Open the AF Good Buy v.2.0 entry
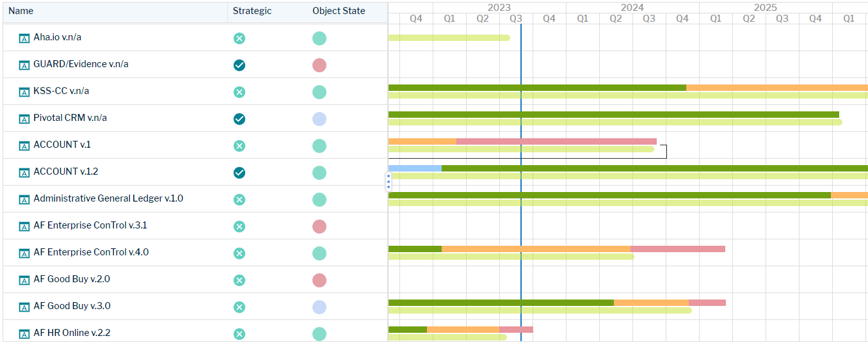The height and width of the screenshot is (352, 868). coord(72,279)
